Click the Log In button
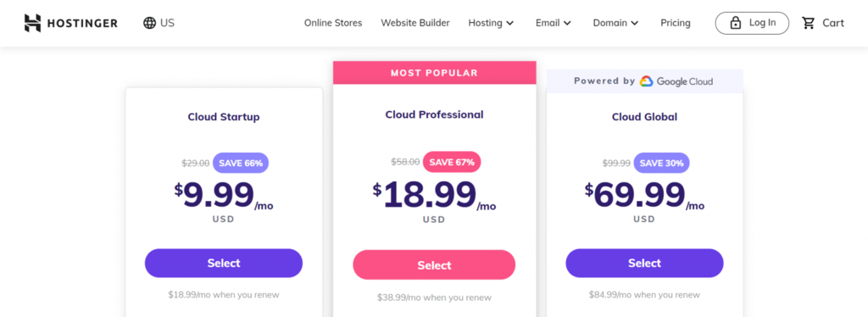The image size is (868, 317). tap(753, 23)
